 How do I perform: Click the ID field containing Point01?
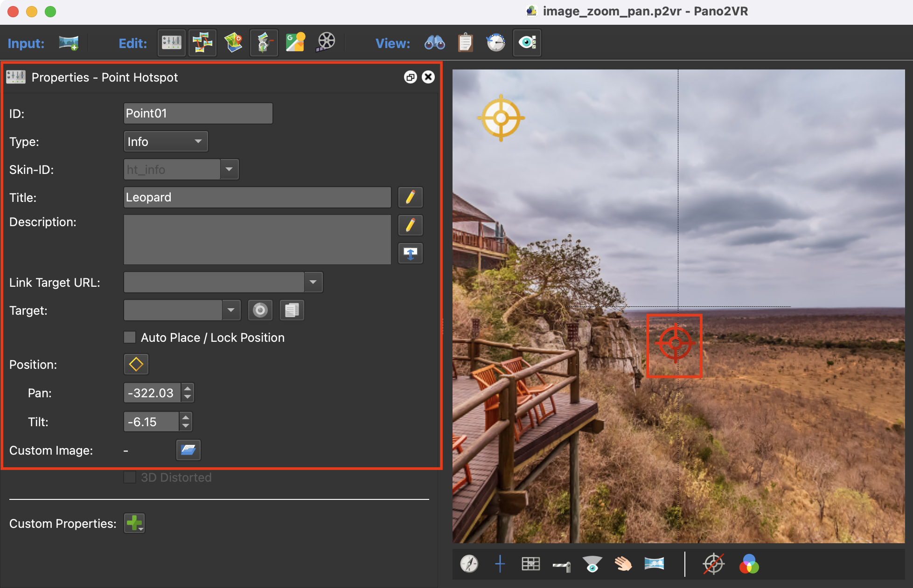coord(198,113)
